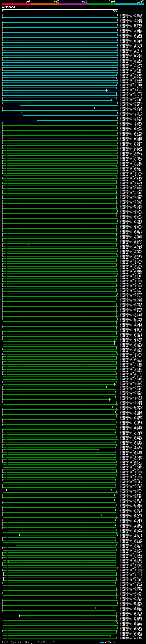Click the cyan alignment bar for UniRef100_Q8LNX8
Image resolution: width=146 pixels, height=644 pixels.
coord(49,108)
